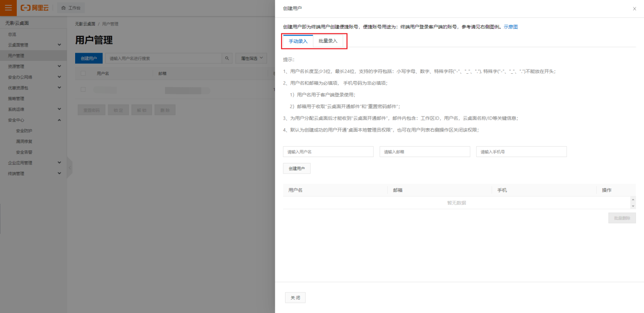The image size is (644, 313).
Task: Click the 用户管理 page heading
Action: 94,40
